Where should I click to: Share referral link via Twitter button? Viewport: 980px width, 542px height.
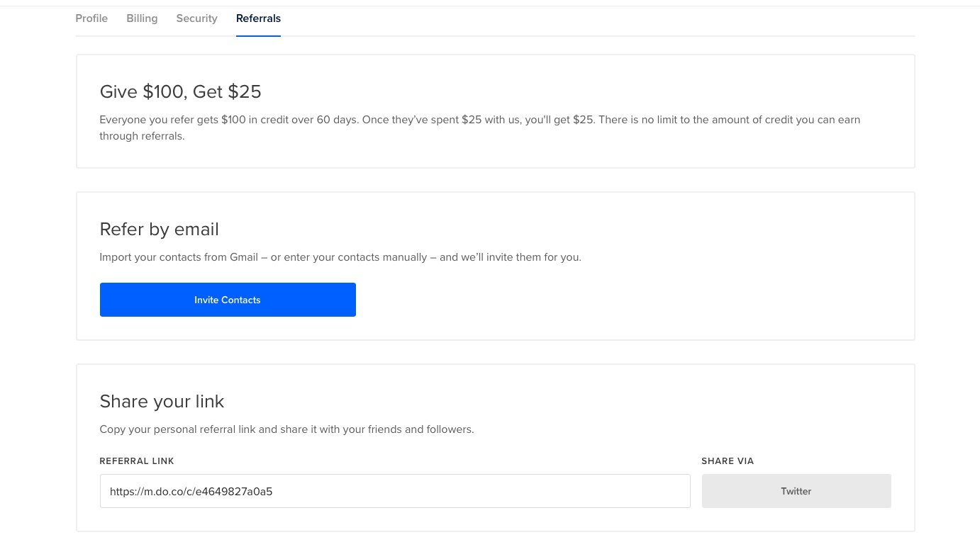[x=796, y=491]
